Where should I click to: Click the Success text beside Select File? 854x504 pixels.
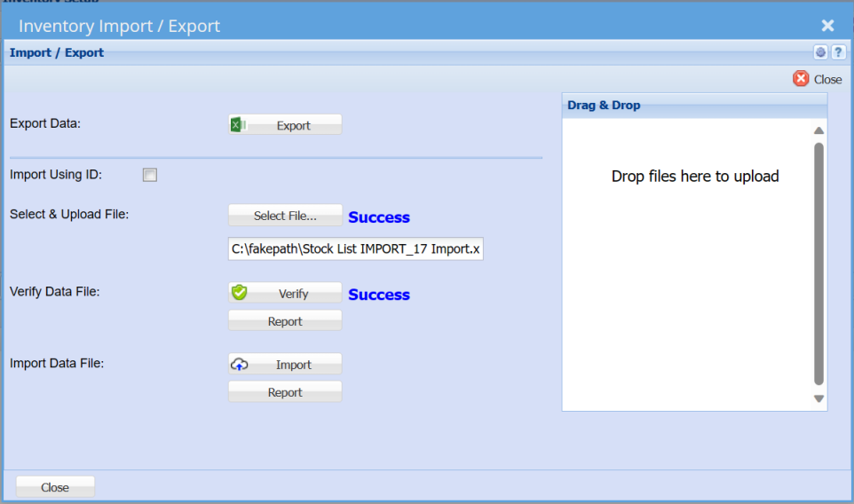pos(379,217)
